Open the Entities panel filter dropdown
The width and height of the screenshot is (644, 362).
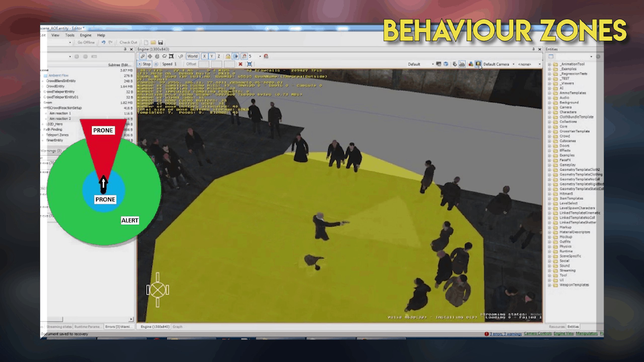click(x=591, y=57)
